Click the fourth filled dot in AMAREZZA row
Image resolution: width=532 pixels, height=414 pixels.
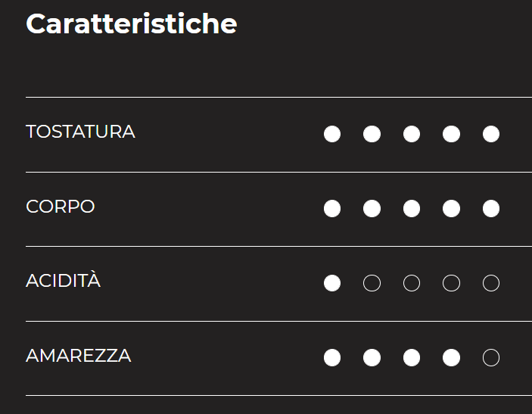click(451, 358)
